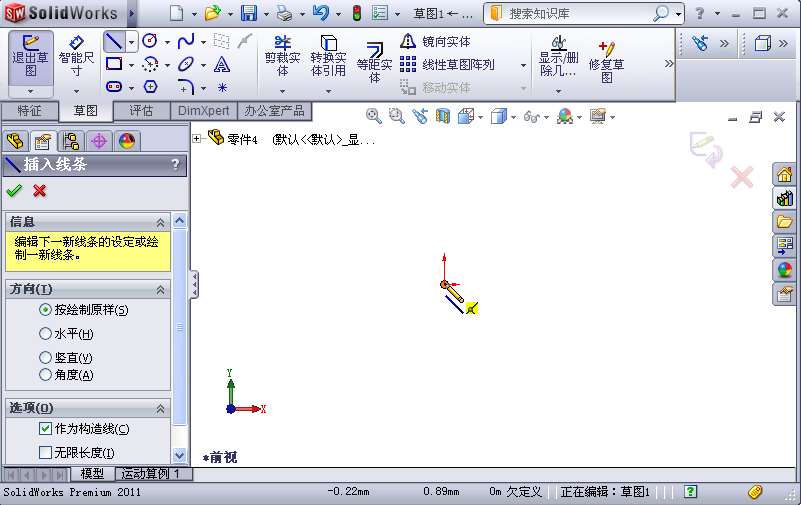Image resolution: width=801 pixels, height=505 pixels.
Task: Click the Rebuild traffic light icon
Action: 357,13
